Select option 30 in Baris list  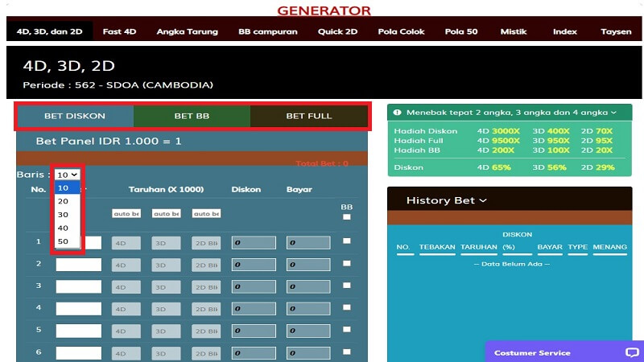pyautogui.click(x=68, y=215)
